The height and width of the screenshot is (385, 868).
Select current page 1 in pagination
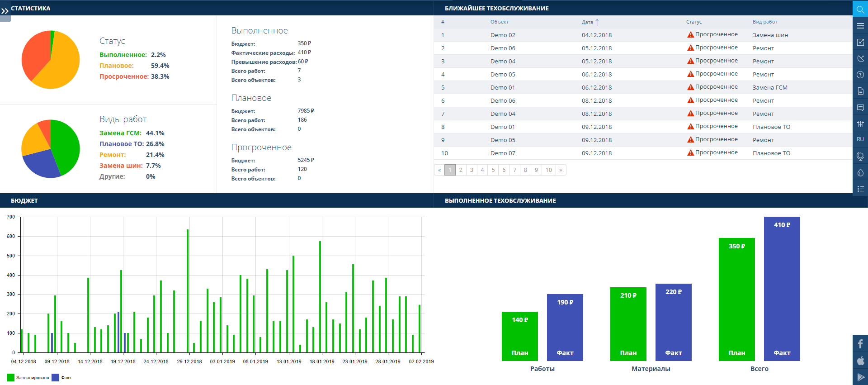click(450, 170)
